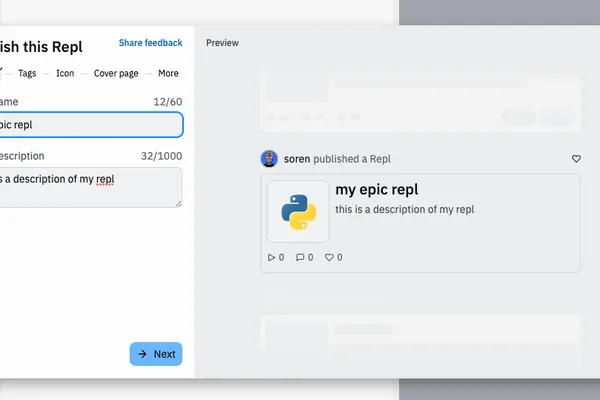
Task: Go to the Icon step
Action: [x=65, y=73]
